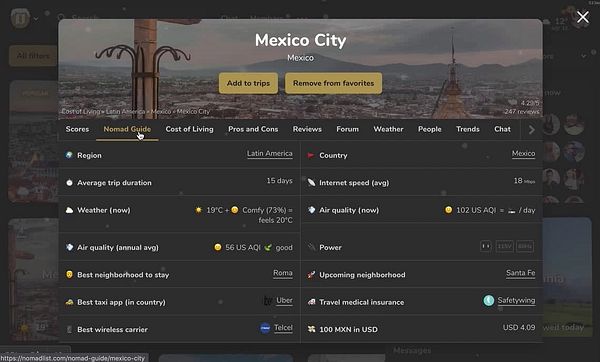Open the Uber taxi app link
The height and width of the screenshot is (362, 600).
(x=284, y=301)
